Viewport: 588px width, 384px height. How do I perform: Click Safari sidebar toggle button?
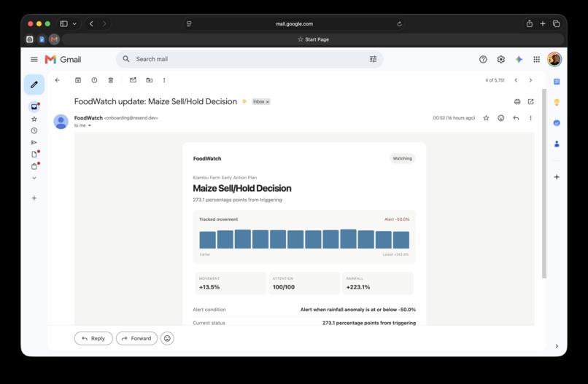[x=63, y=23]
